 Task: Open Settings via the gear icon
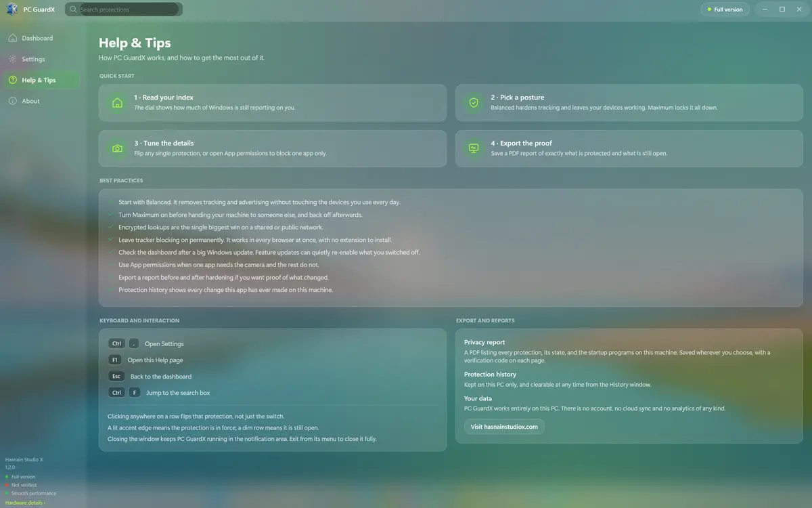(x=13, y=59)
